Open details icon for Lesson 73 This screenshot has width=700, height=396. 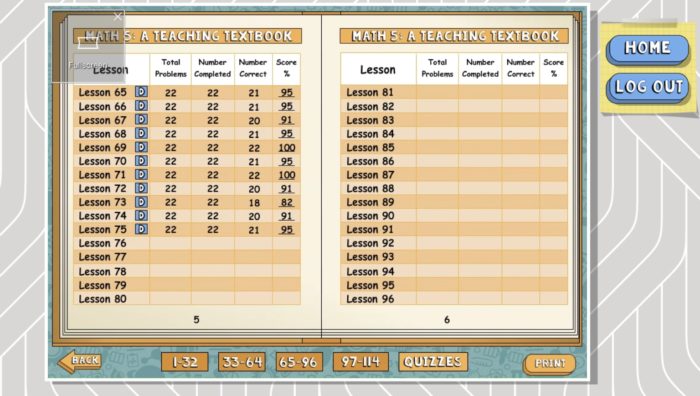141,202
